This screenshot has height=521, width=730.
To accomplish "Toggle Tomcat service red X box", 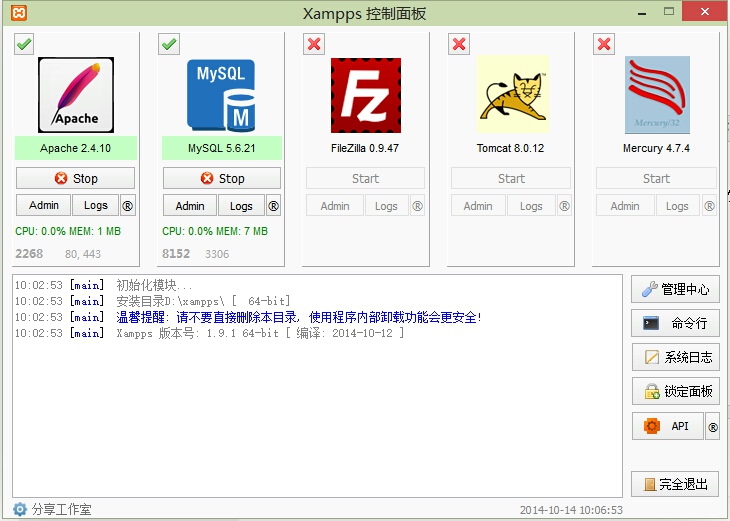I will point(459,44).
